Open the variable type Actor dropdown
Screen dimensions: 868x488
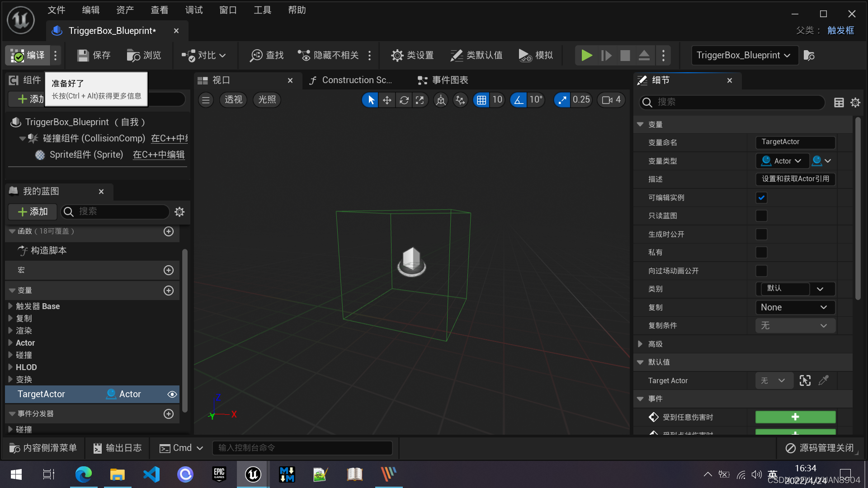[782, 161]
